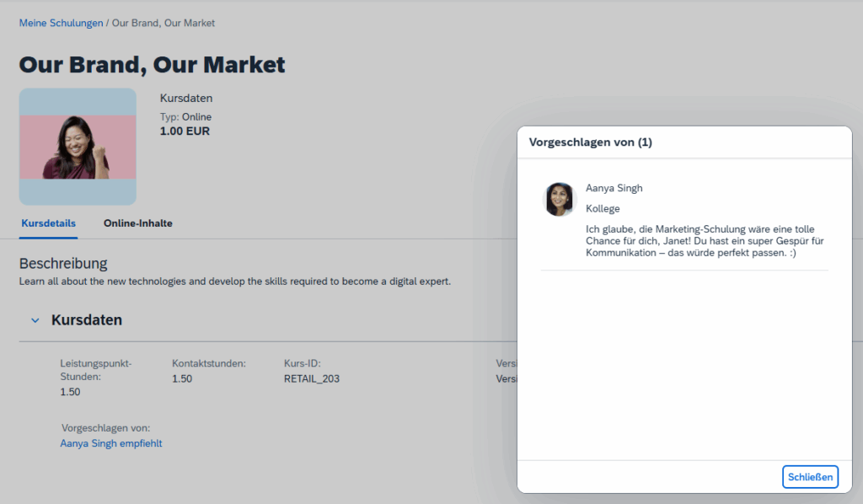Open the Meine Schulungen breadcrumb link
The width and height of the screenshot is (863, 504).
60,23
